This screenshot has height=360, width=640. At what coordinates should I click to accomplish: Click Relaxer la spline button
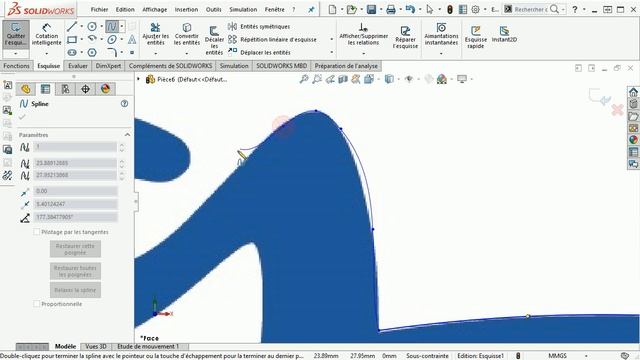tap(75, 290)
